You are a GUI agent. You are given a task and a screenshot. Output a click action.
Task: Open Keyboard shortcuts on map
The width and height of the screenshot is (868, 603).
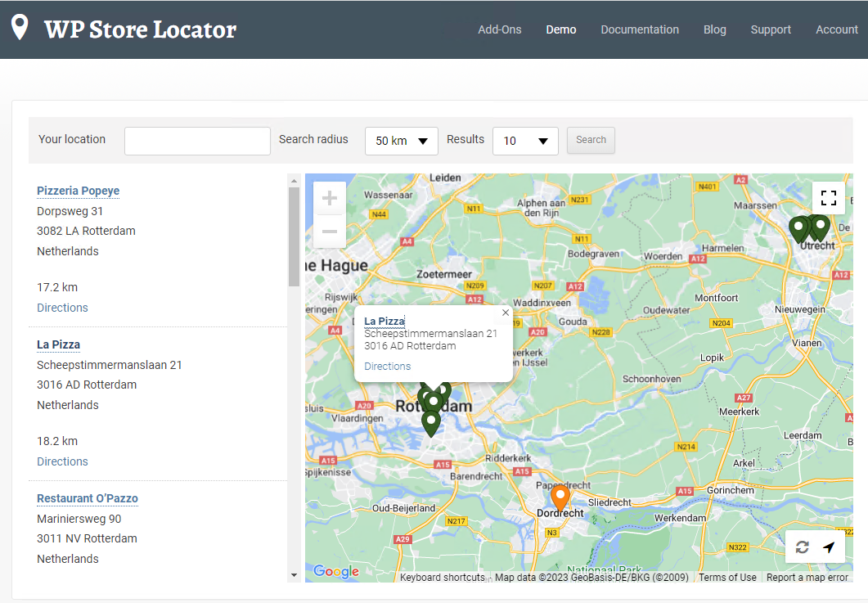(x=443, y=577)
